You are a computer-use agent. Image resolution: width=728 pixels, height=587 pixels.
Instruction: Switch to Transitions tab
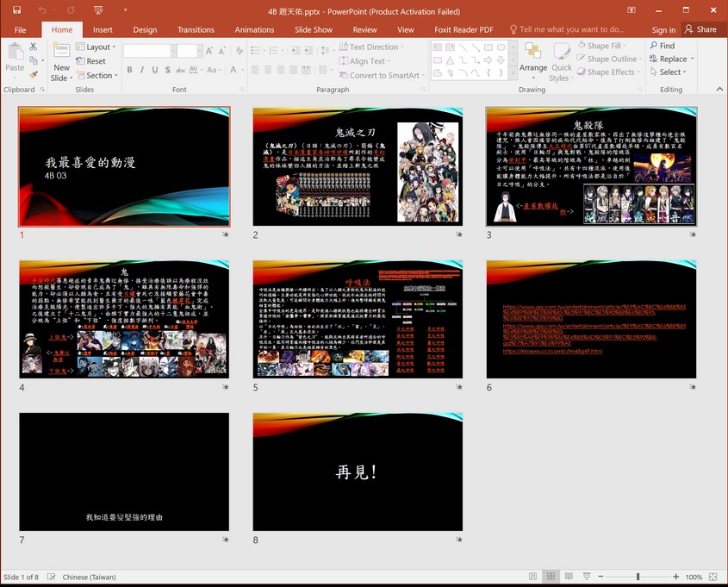(x=196, y=29)
